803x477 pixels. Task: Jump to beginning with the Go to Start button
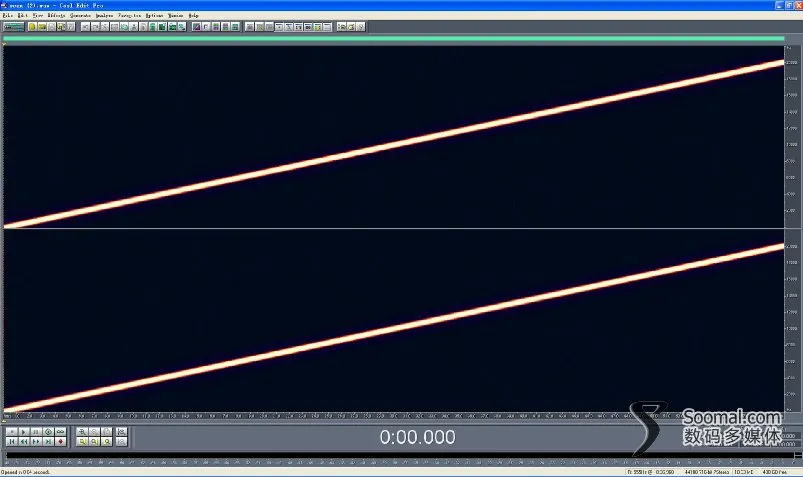coord(11,441)
